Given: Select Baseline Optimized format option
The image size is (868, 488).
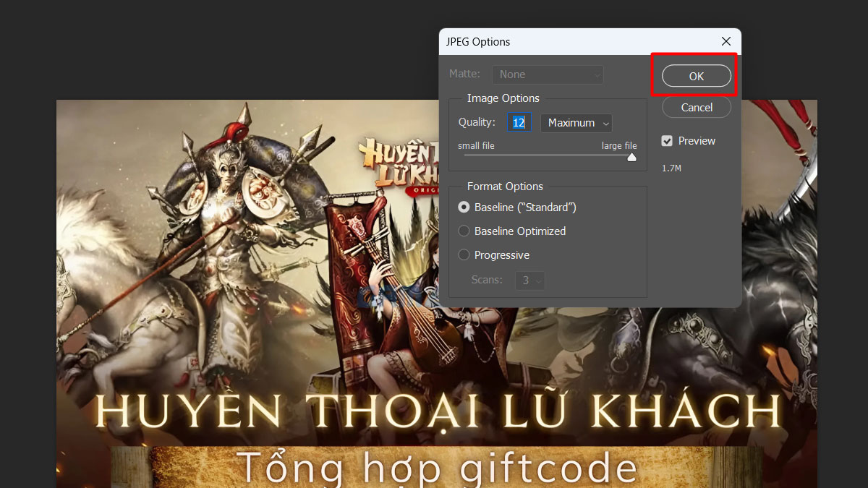Looking at the screenshot, I should [x=464, y=231].
